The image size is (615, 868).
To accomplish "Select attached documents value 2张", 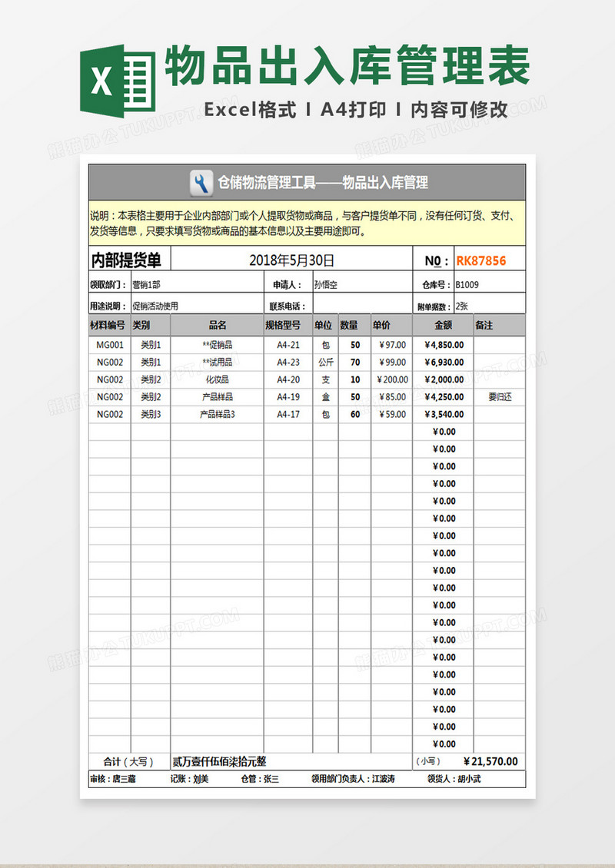I will [x=461, y=306].
